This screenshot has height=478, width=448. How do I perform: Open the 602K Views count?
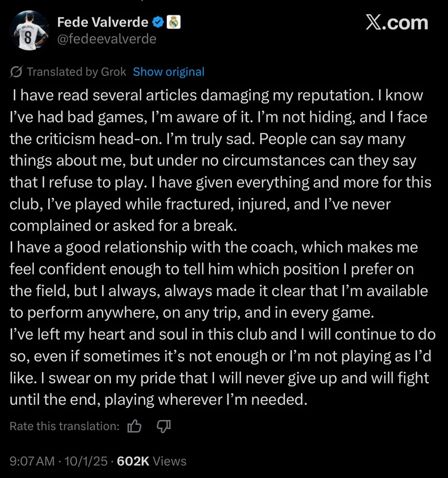point(151,461)
